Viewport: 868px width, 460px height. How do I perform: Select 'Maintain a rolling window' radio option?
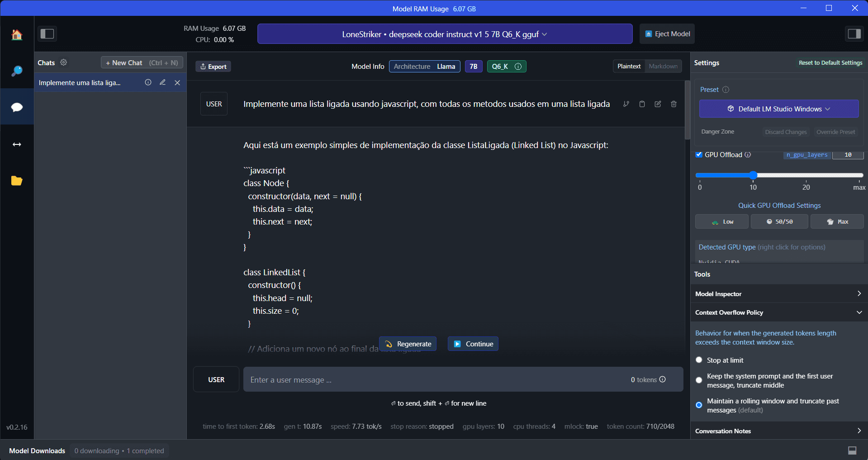point(699,405)
